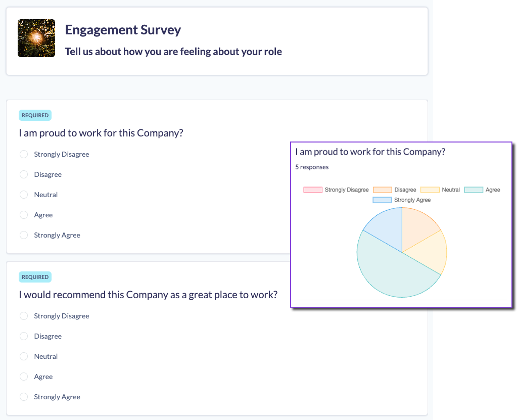
Task: Pick Neutral for recommend Company question
Action: pos(24,356)
